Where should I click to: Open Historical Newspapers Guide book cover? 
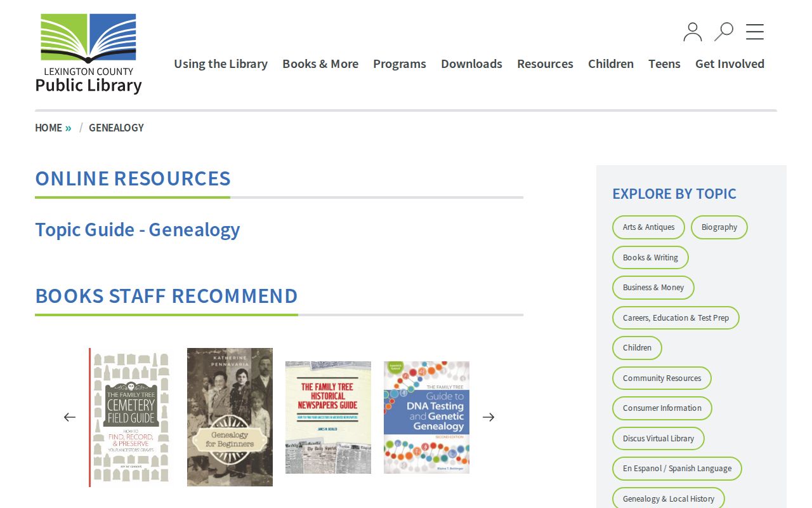(328, 417)
